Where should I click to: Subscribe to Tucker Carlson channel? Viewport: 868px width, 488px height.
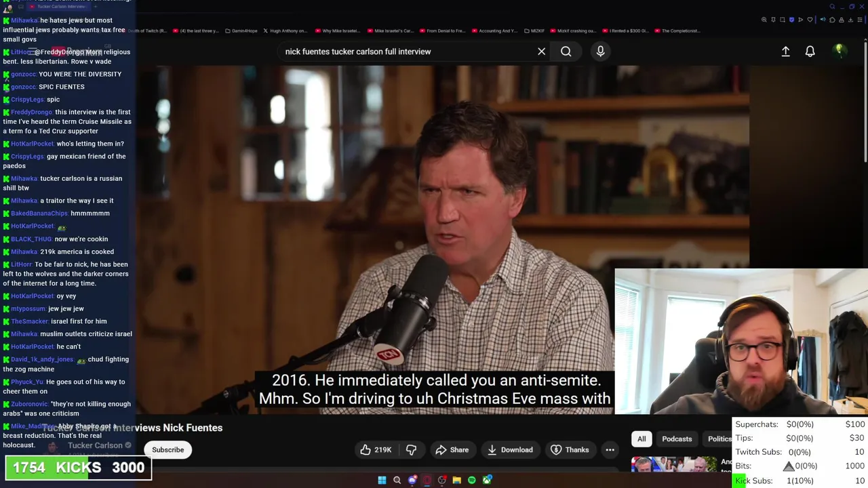[167, 449]
